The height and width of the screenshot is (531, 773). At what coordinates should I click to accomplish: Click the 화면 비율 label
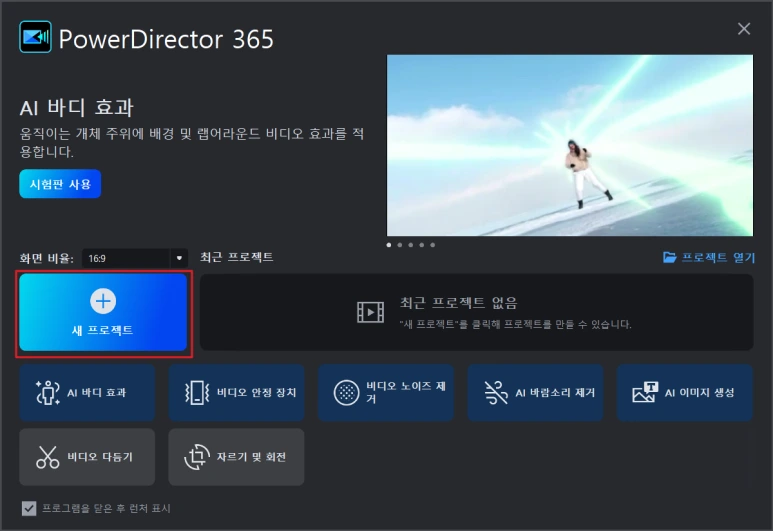[46, 258]
